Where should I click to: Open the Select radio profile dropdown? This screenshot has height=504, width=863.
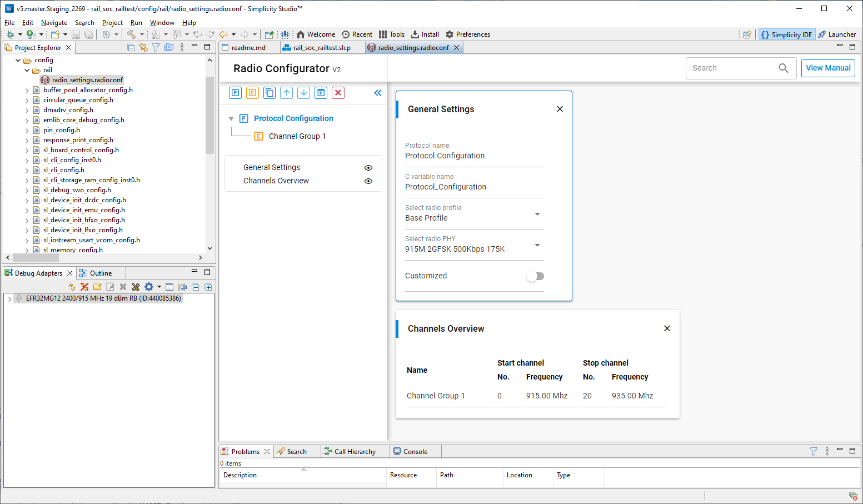coord(537,214)
